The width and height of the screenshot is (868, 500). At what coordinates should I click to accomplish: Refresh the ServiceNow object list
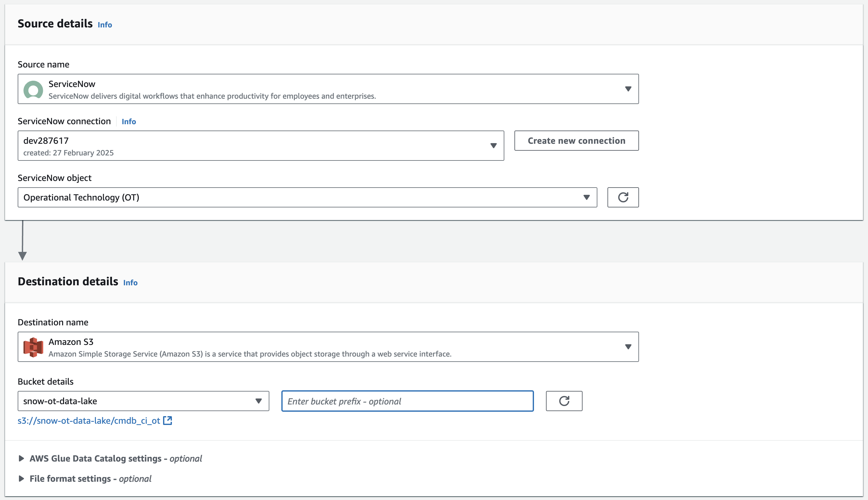coord(623,197)
